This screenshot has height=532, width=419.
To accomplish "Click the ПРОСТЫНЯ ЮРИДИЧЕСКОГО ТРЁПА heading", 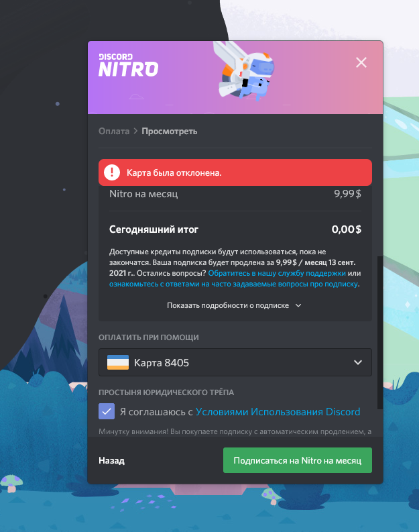I will click(x=166, y=392).
